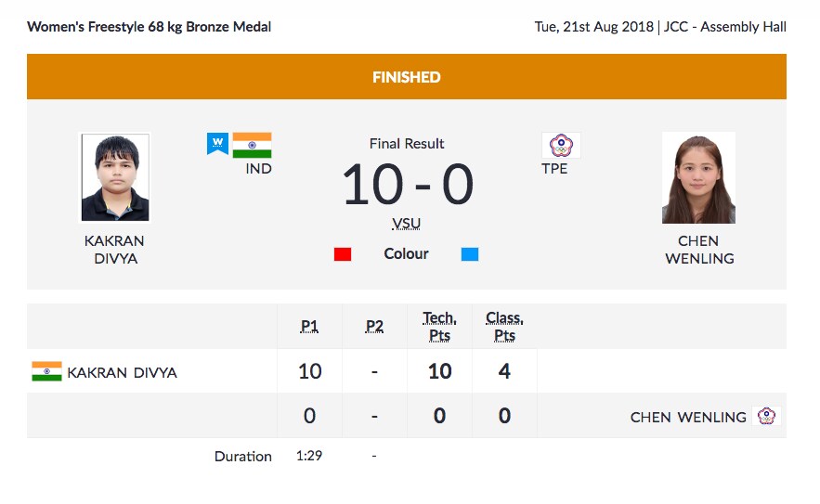This screenshot has width=820, height=504.
Task: Click the orange FINISHED status banner
Action: [407, 77]
